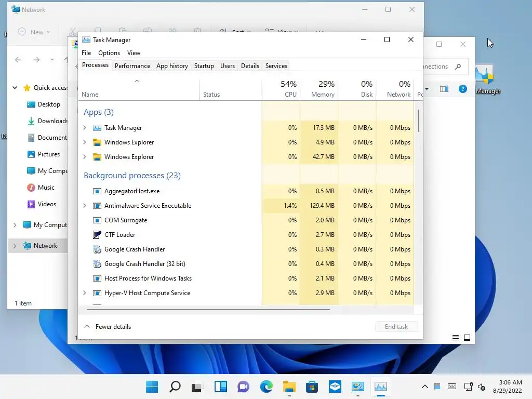Click the Hyper-V Host Compute Service icon
The image size is (532, 399).
[97, 293]
